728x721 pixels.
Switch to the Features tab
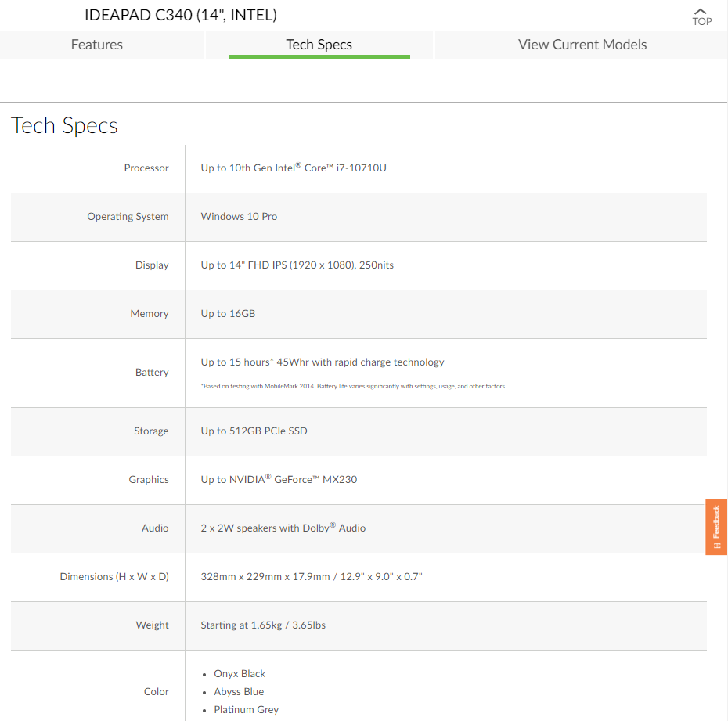pyautogui.click(x=96, y=45)
